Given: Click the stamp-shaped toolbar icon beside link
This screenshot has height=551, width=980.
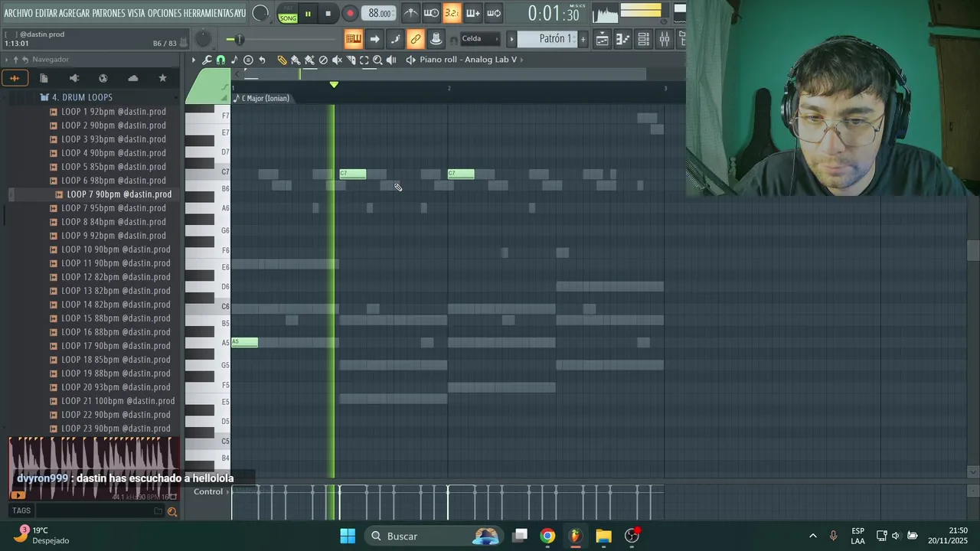Looking at the screenshot, I should pos(436,39).
